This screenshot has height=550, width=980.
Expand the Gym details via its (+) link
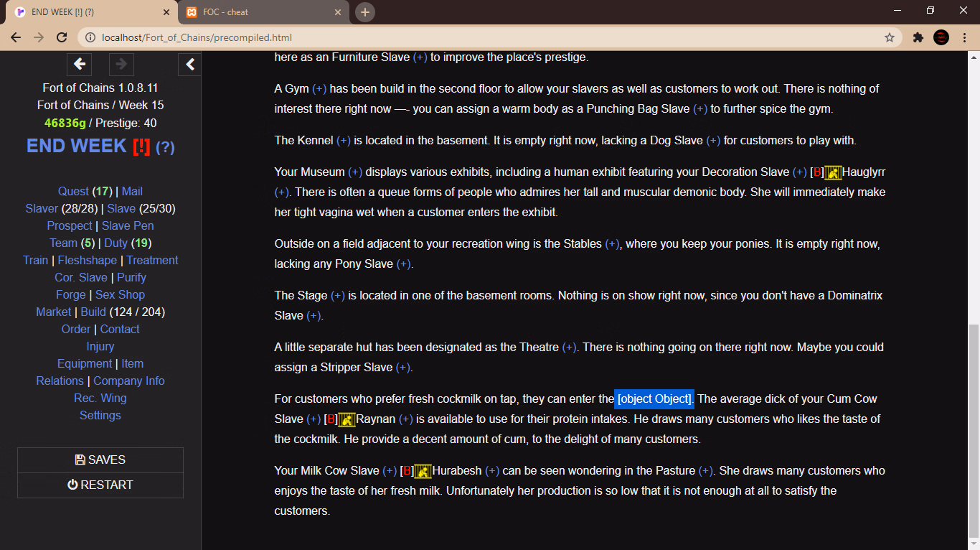[318, 88]
